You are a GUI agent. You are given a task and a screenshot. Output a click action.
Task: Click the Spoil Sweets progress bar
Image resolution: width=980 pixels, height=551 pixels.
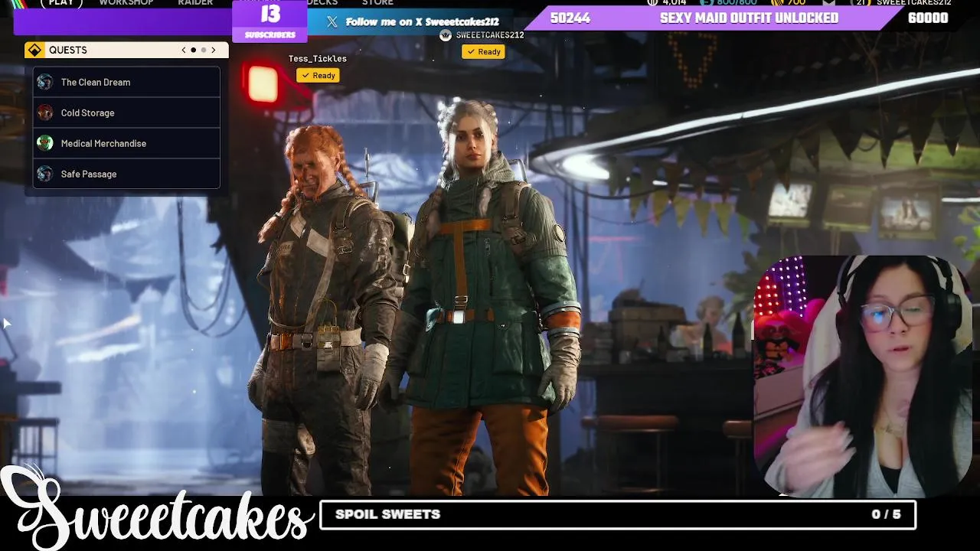pyautogui.click(x=617, y=514)
